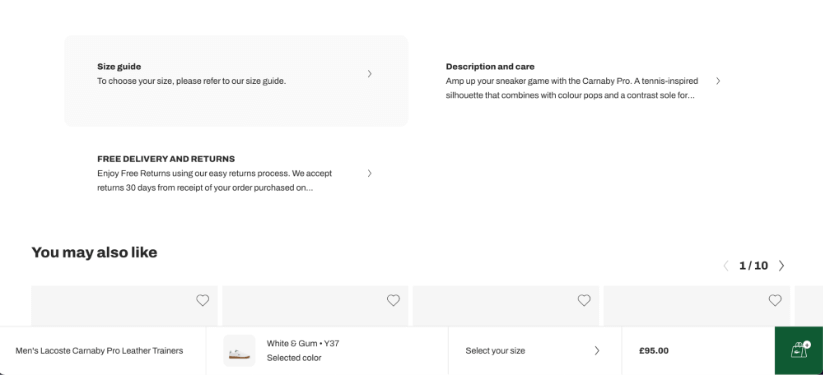Screen dimensions: 823x375
Task: Click Men's Lacoste Carnaby Pro Leather Trainers title
Action: [x=99, y=351]
